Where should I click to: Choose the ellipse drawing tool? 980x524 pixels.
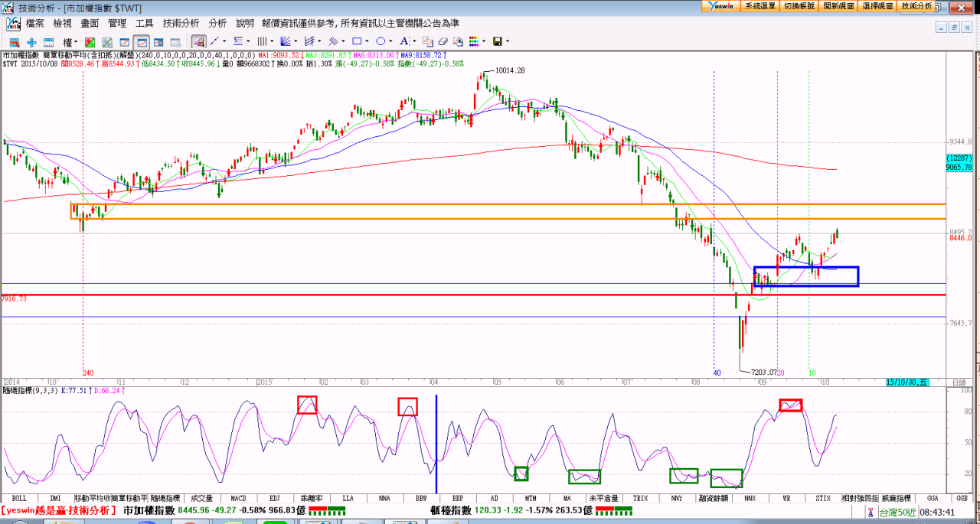coord(381,41)
